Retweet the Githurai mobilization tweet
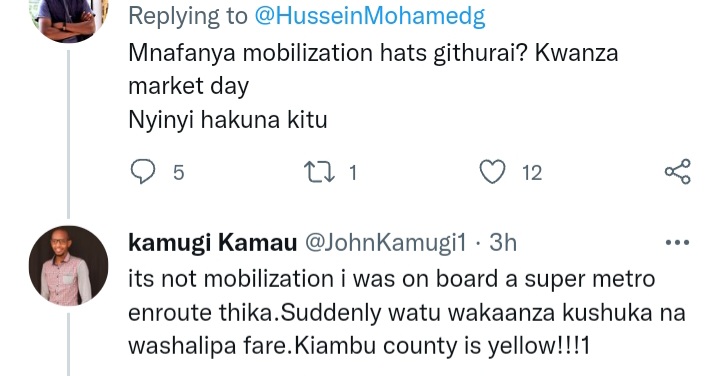The height and width of the screenshot is (376, 720). point(319,173)
